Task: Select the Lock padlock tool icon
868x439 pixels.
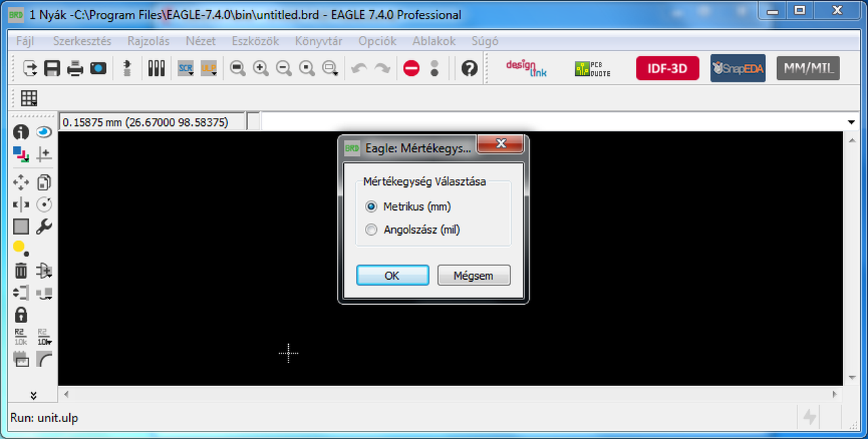Action: pyautogui.click(x=21, y=315)
